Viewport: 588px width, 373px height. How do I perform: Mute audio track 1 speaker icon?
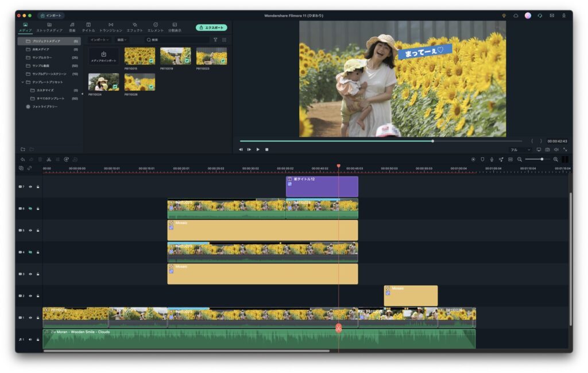30,339
